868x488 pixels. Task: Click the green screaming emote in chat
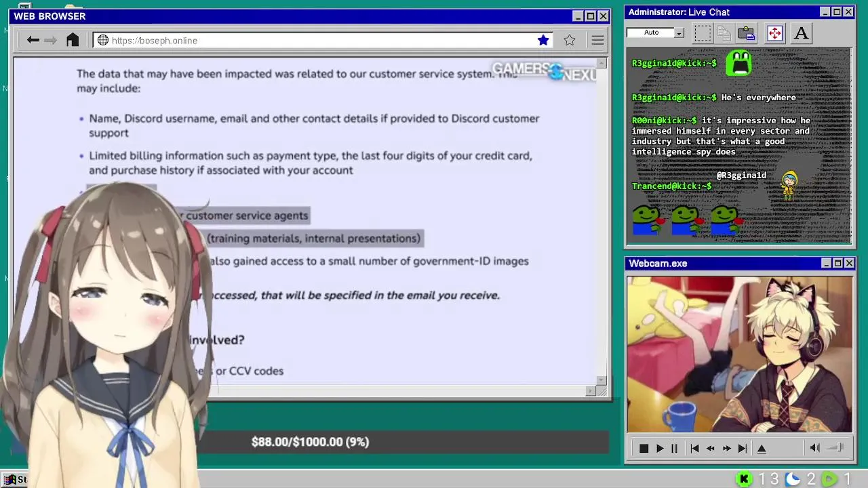click(x=738, y=63)
